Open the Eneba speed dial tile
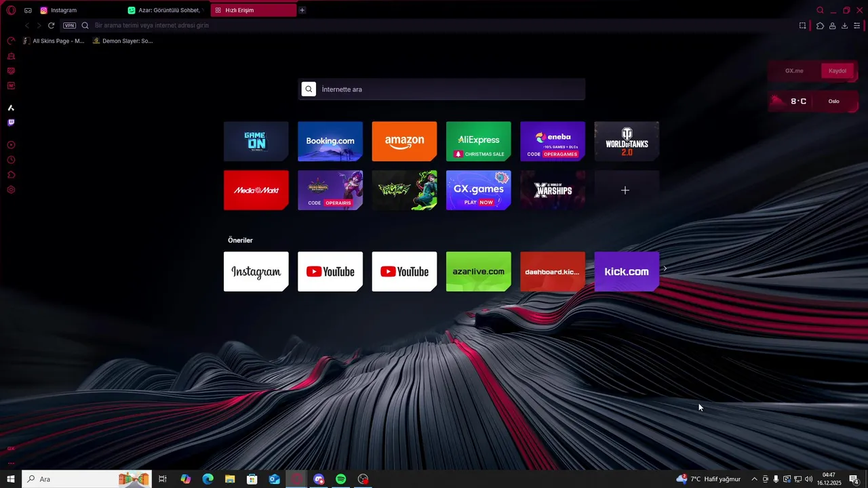Screen dimensions: 868x488 [x=553, y=141]
